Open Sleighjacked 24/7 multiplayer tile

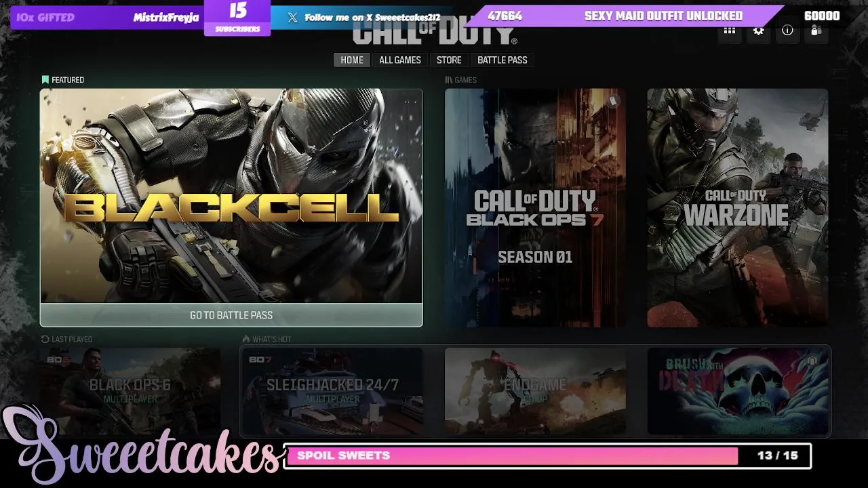click(x=332, y=392)
